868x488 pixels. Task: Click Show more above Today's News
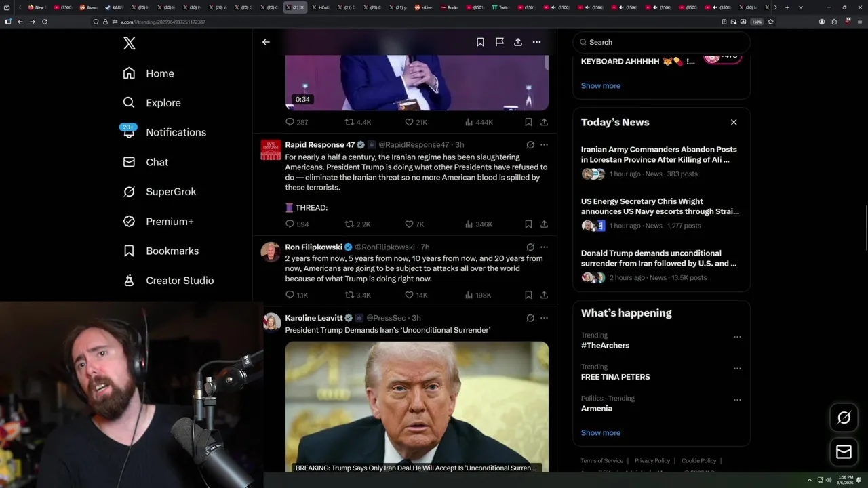coord(601,85)
